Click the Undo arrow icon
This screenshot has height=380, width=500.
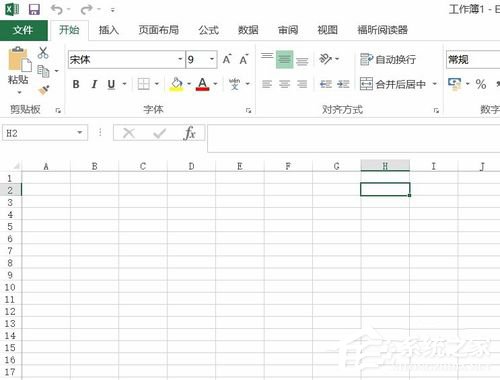pos(57,9)
